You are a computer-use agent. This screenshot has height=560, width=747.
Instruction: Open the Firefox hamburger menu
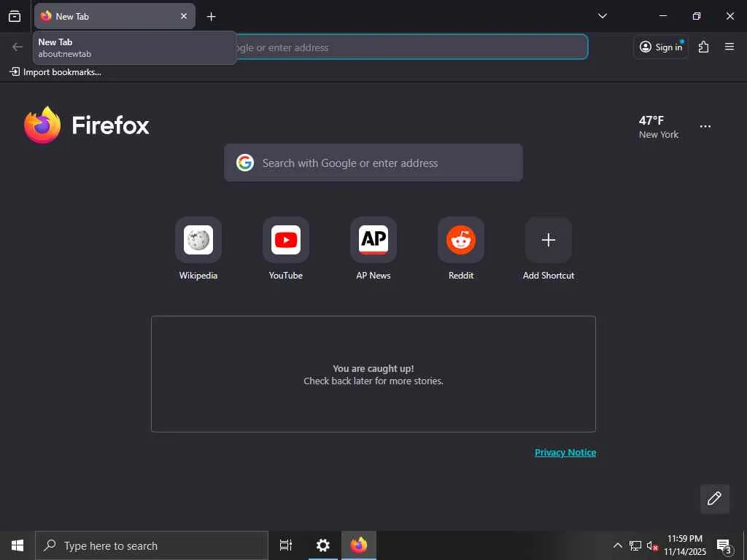click(x=729, y=47)
